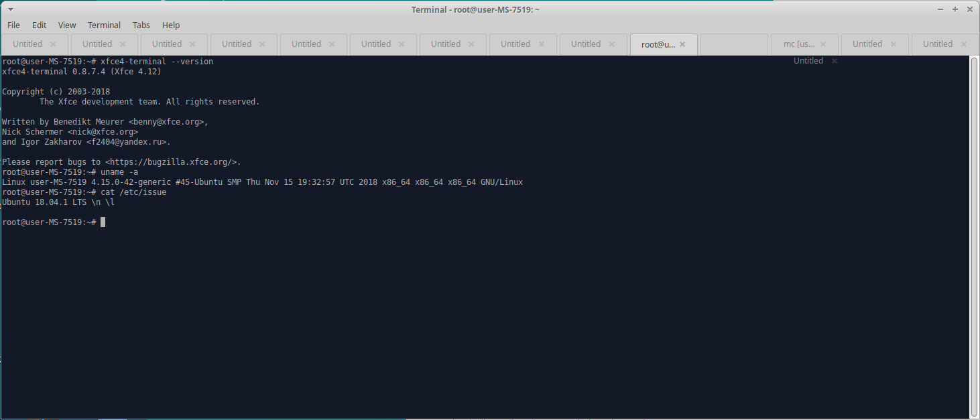Close the Untitled tab overlapping the terminal area
The height and width of the screenshot is (420, 980).
(x=835, y=61)
